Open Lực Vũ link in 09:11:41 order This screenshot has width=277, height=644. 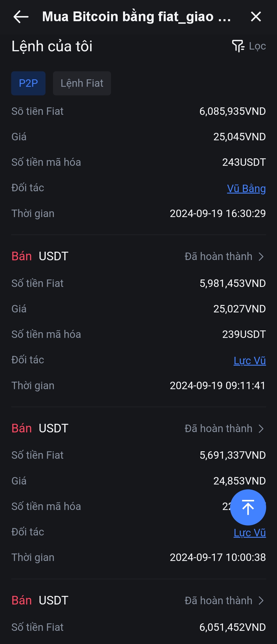(250, 361)
